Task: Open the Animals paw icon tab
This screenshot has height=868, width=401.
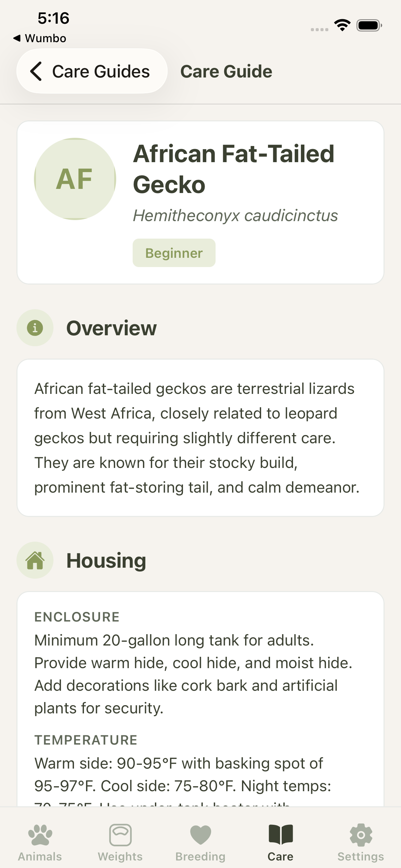Action: click(x=40, y=834)
